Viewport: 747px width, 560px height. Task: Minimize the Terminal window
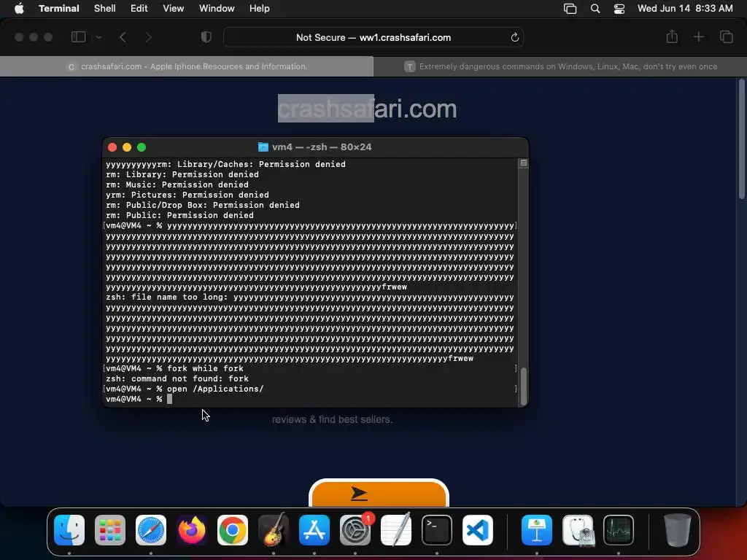127,147
